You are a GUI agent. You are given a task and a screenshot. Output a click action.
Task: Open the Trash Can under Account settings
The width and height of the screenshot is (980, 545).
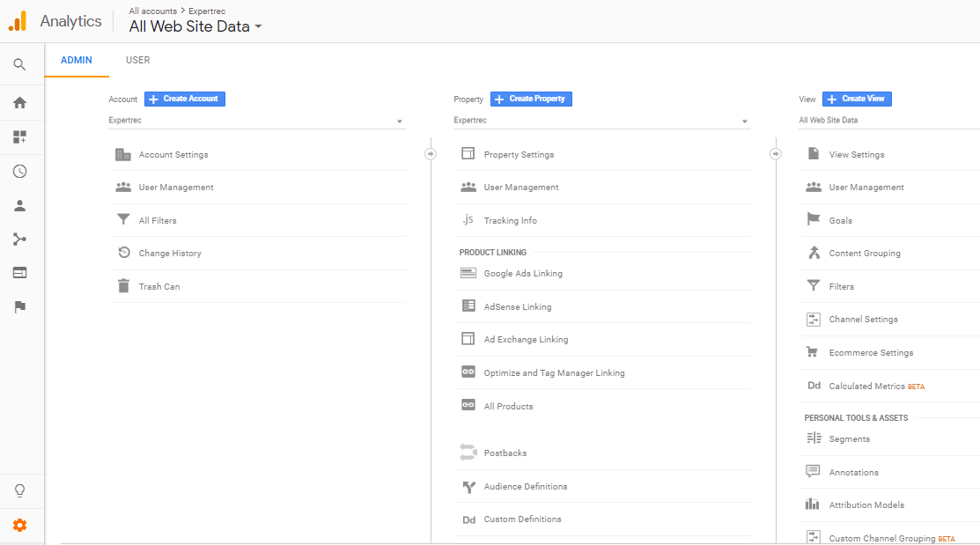coord(161,286)
